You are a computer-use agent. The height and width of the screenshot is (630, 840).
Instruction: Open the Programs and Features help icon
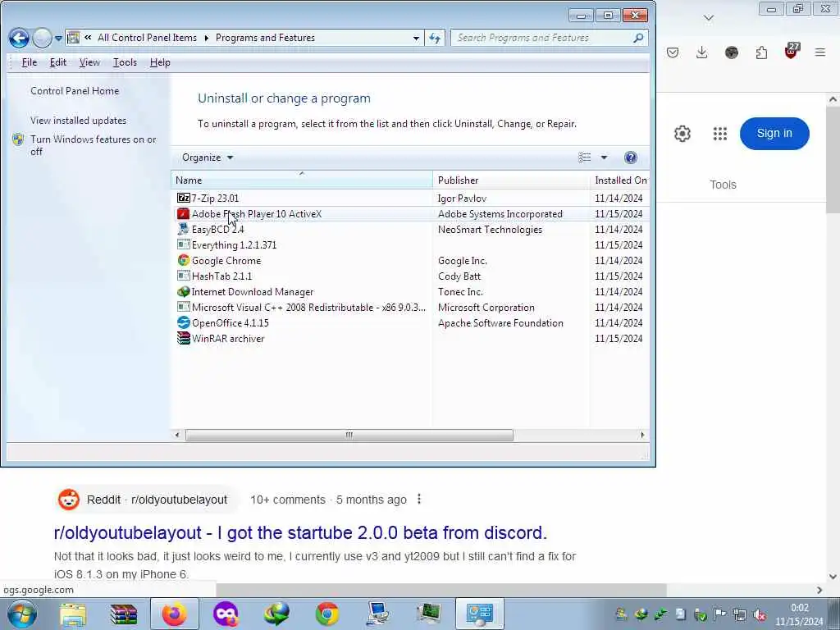pos(631,157)
